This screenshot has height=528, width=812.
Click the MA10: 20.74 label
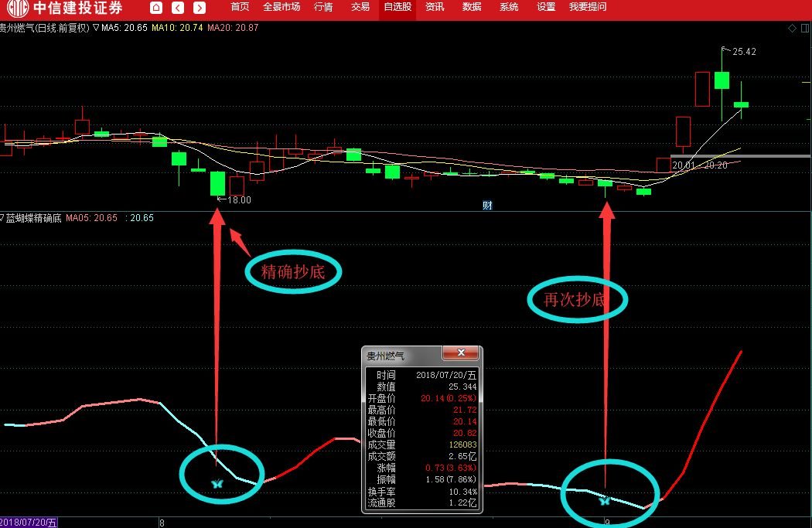(x=177, y=27)
